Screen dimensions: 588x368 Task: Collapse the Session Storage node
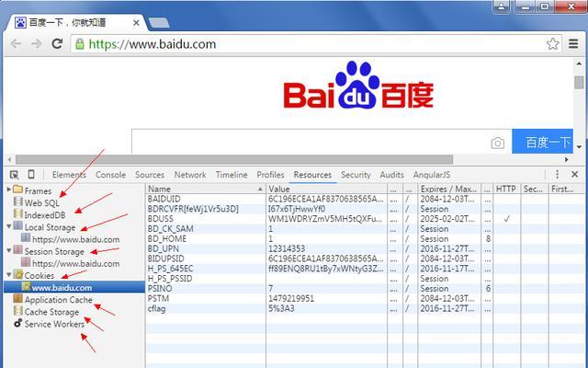(x=9, y=250)
